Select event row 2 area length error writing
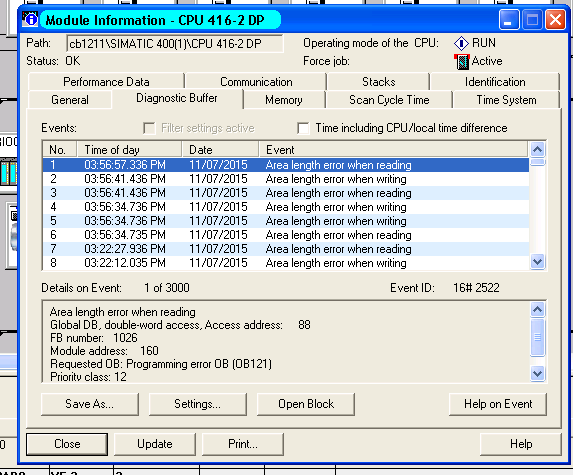 (286, 179)
